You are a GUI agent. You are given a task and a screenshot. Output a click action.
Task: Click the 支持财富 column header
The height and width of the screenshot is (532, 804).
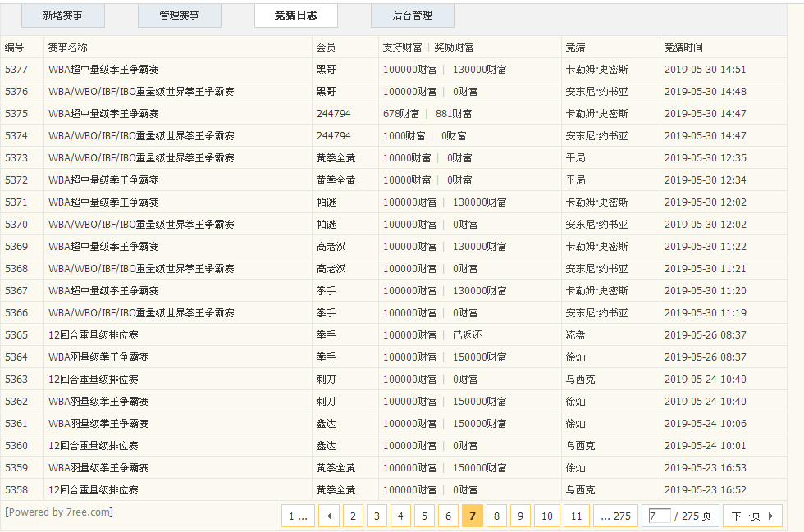(403, 48)
